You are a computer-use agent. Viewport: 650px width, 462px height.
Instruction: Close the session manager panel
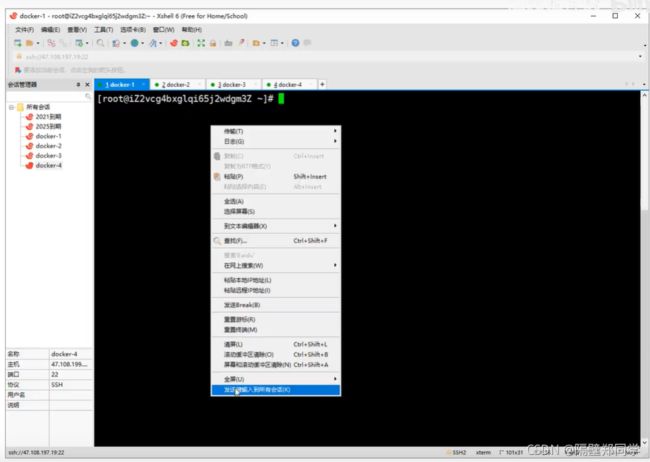87,85
